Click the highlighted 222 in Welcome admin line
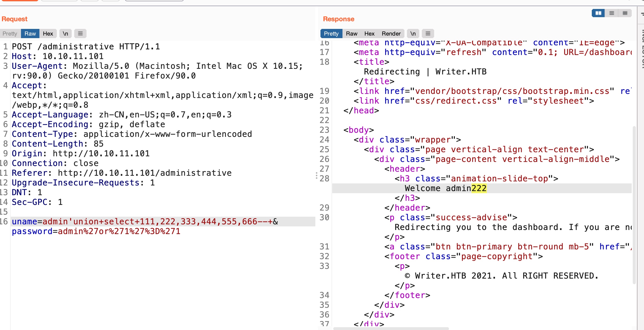644x330 pixels. [479, 188]
